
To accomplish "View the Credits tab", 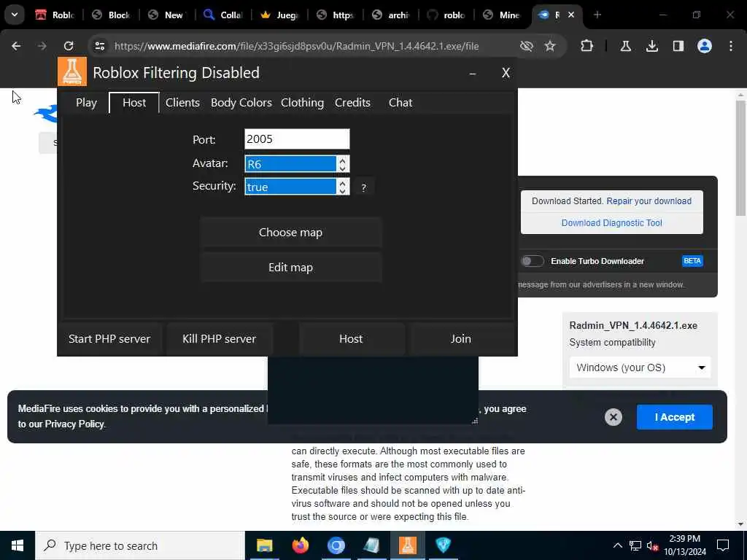I will pyautogui.click(x=352, y=102).
